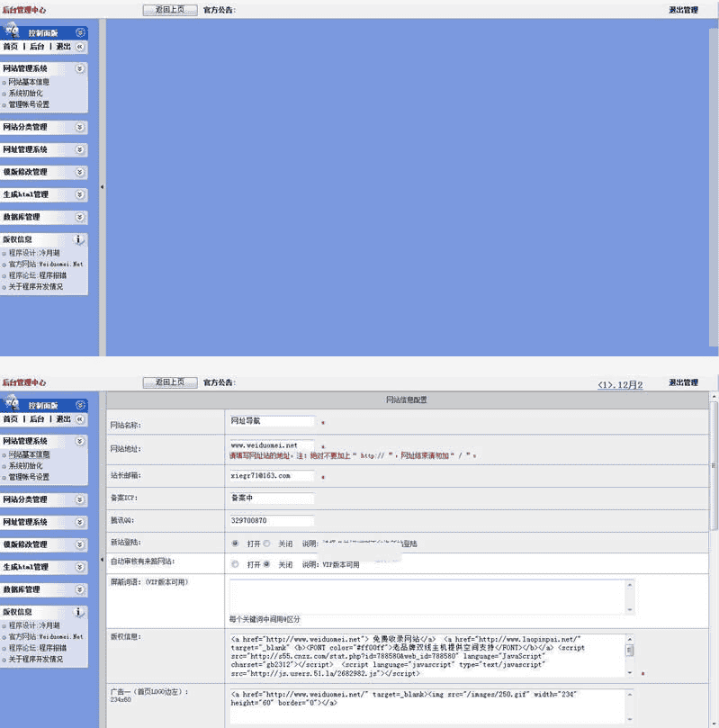Focus the 网站地址 input field
719x728 pixels.
click(272, 445)
